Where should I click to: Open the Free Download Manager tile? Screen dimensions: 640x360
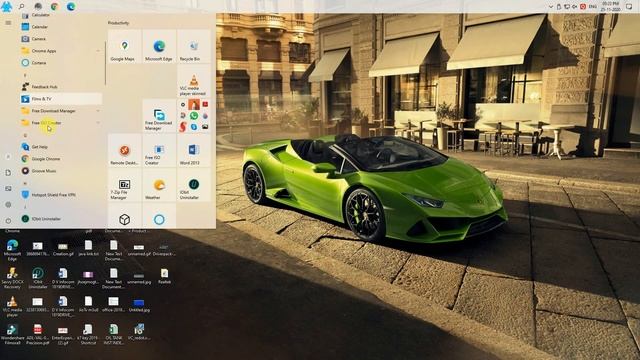tap(159, 116)
